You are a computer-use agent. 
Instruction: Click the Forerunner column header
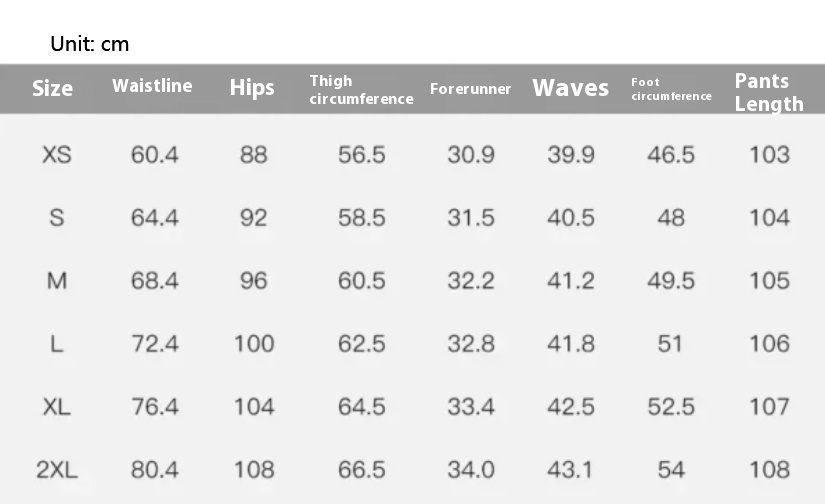(470, 89)
